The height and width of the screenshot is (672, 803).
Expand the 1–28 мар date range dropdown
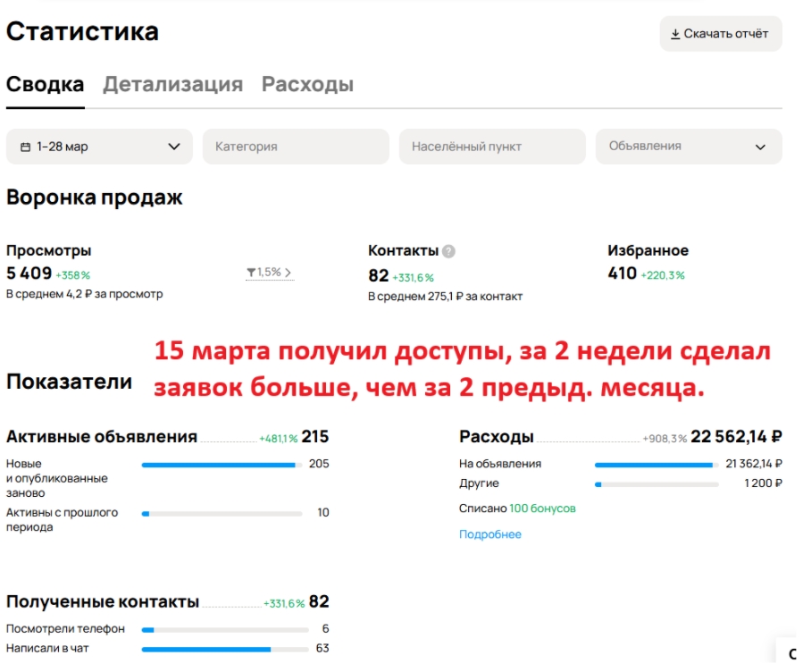[173, 147]
